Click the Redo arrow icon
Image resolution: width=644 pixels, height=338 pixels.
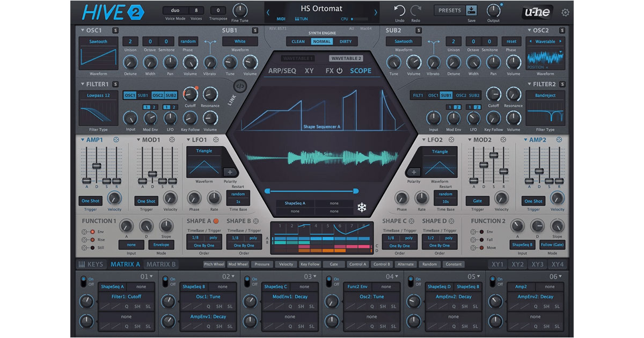(415, 10)
